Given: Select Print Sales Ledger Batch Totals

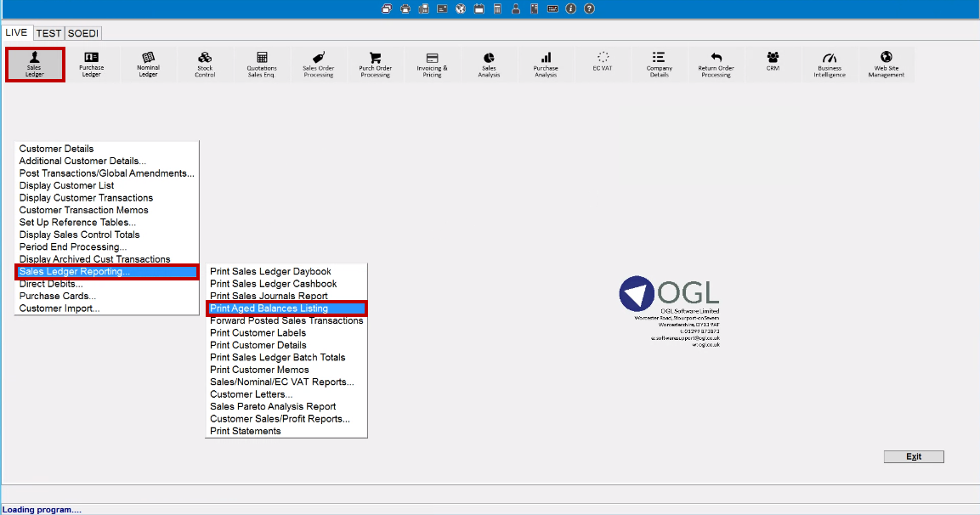Looking at the screenshot, I should pos(286,358).
